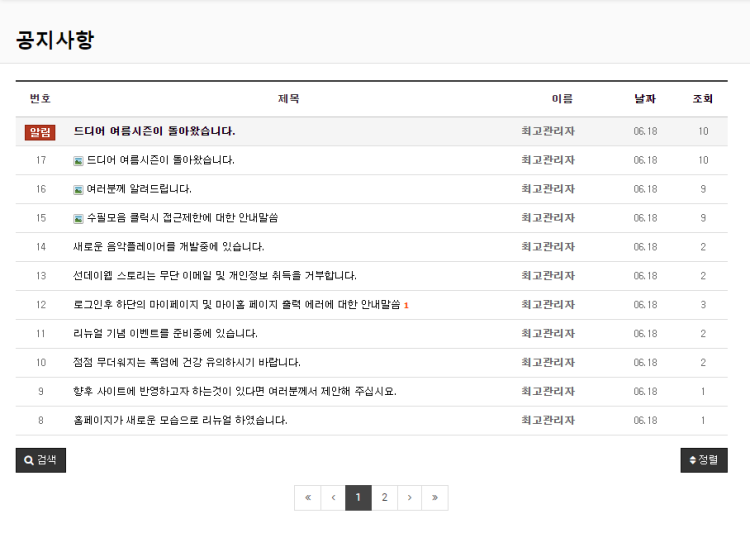This screenshot has width=750, height=533.
Task: Go to the first page («)
Action: click(x=307, y=497)
